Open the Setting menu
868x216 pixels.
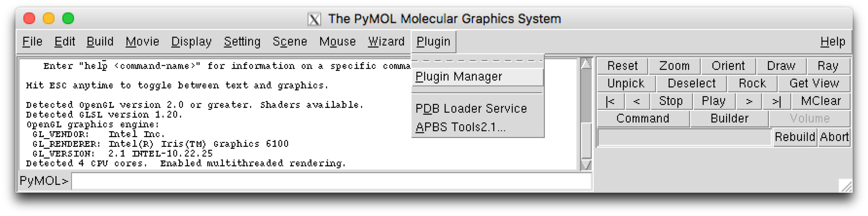click(x=242, y=42)
